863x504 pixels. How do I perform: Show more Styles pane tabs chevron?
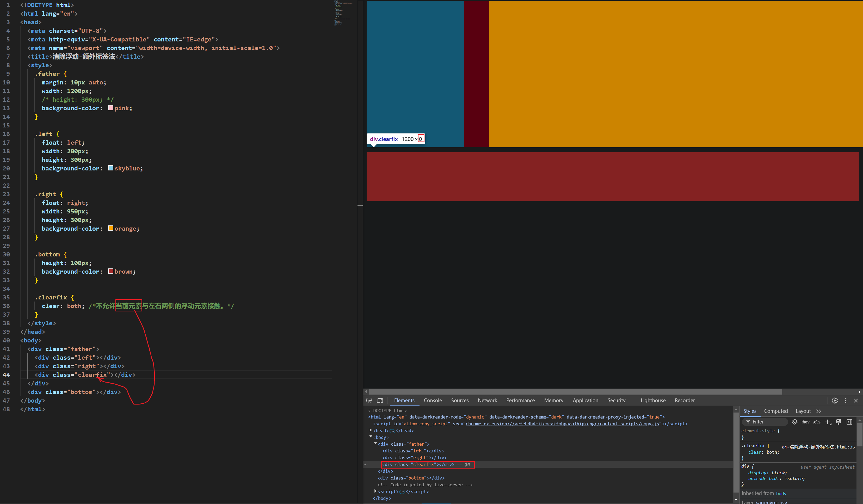[x=818, y=411]
